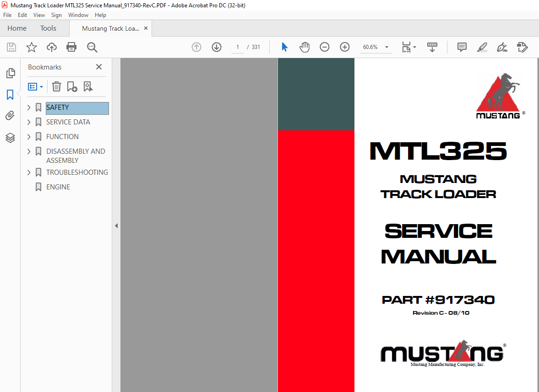Click the page number input field
The height and width of the screenshot is (392, 539).
click(x=238, y=47)
